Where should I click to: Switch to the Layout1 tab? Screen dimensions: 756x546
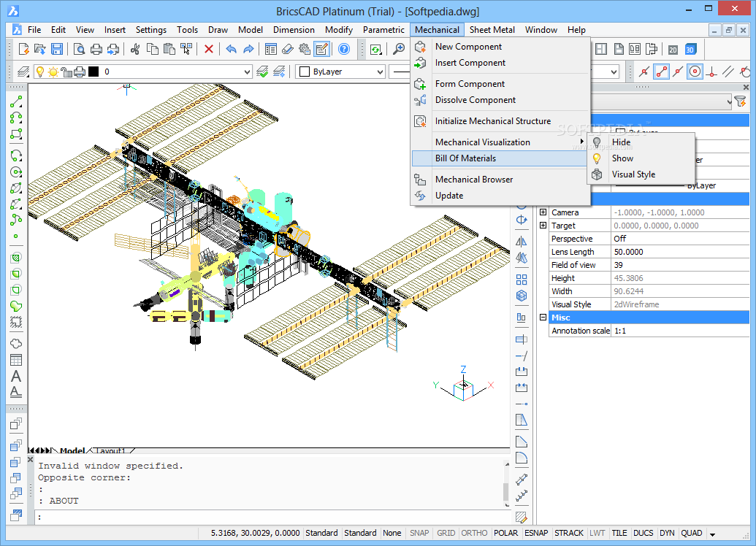[x=110, y=451]
